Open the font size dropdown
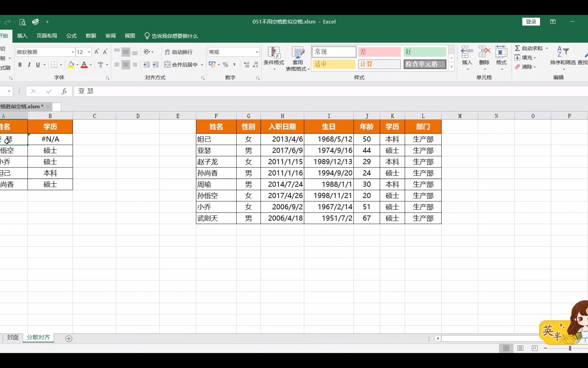The width and height of the screenshot is (588, 368). coord(88,52)
